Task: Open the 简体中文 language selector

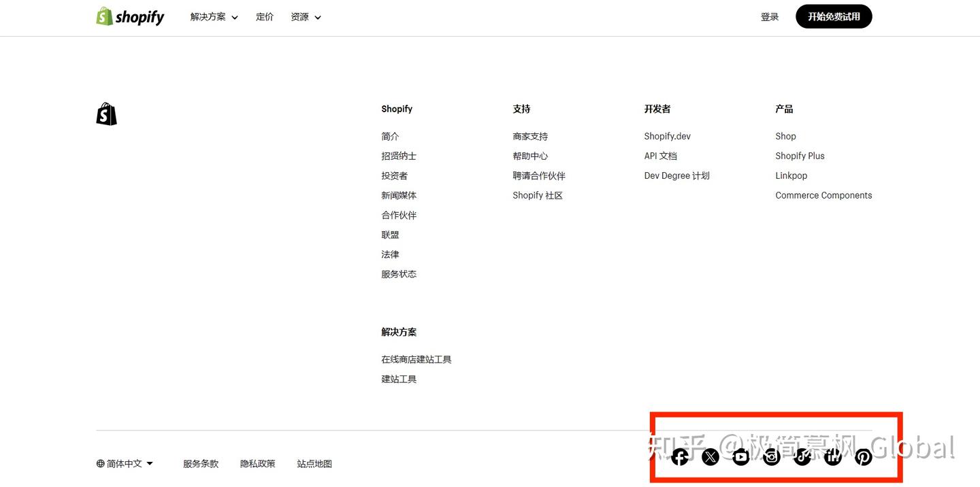Action: click(125, 464)
